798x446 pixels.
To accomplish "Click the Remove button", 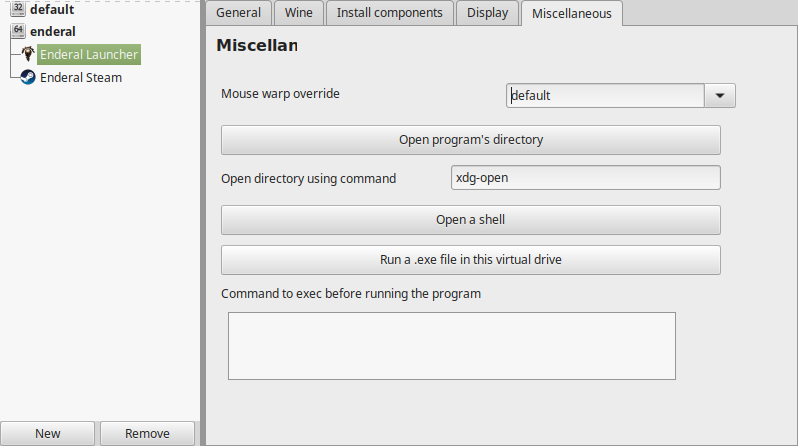I will [x=147, y=433].
